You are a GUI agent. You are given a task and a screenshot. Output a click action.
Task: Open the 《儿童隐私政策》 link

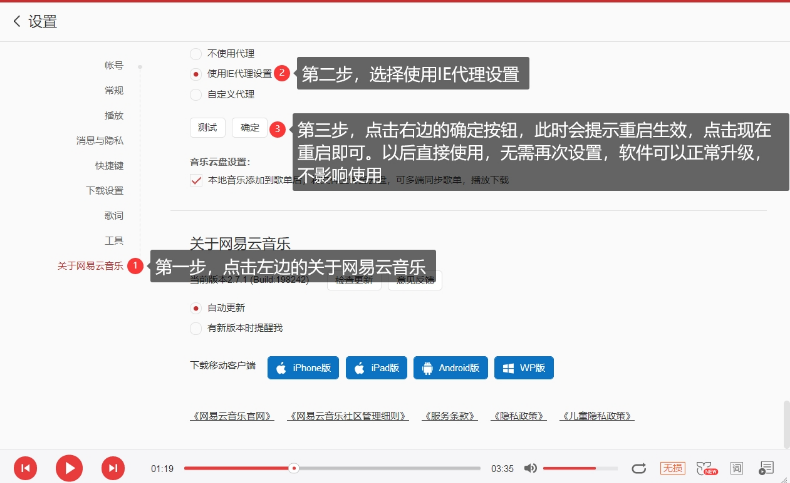tap(597, 416)
